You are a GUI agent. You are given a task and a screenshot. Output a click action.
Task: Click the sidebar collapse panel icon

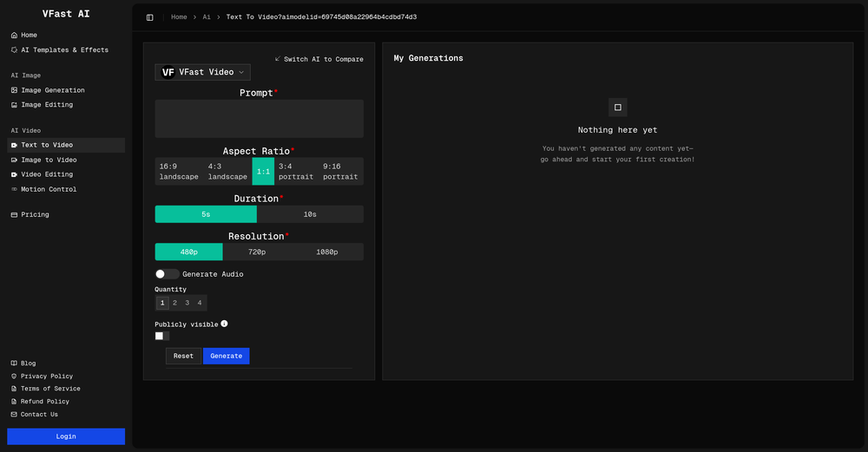[x=150, y=17]
